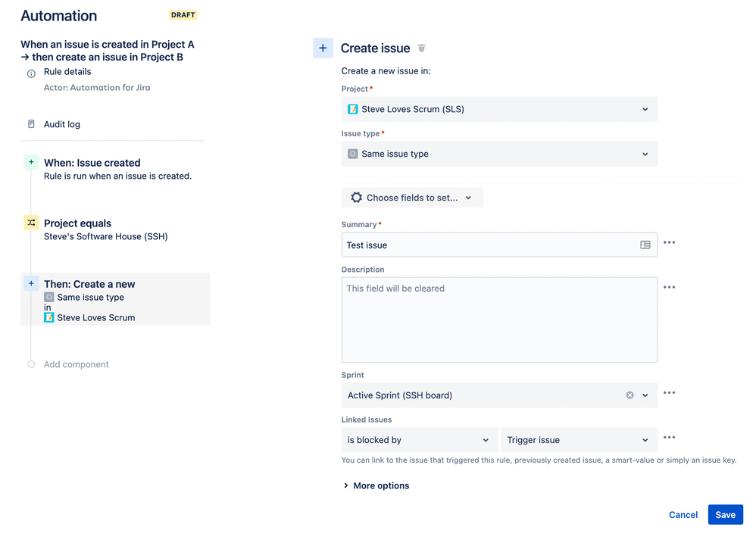756x543 pixels.
Task: Click the blue plus action icon for Then: Create a new
Action: click(31, 283)
